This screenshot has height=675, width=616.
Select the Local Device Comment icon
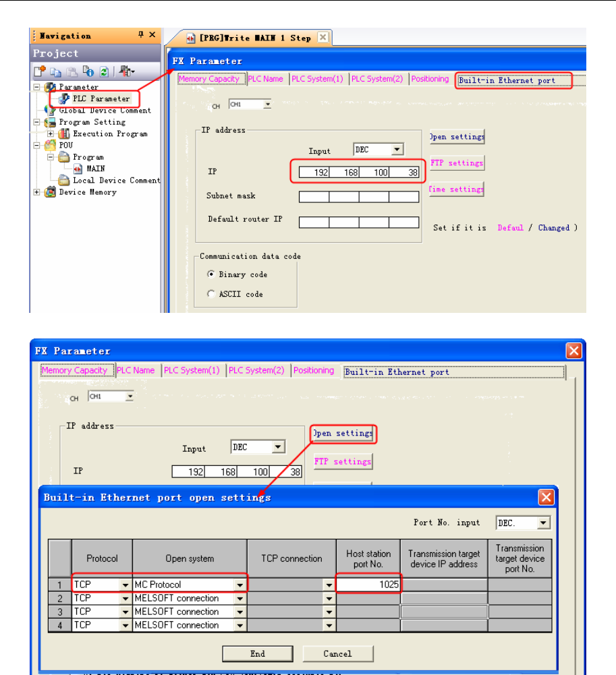(64, 180)
